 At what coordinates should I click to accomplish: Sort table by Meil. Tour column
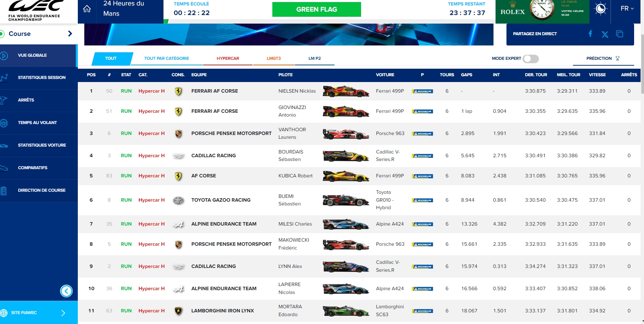click(568, 75)
